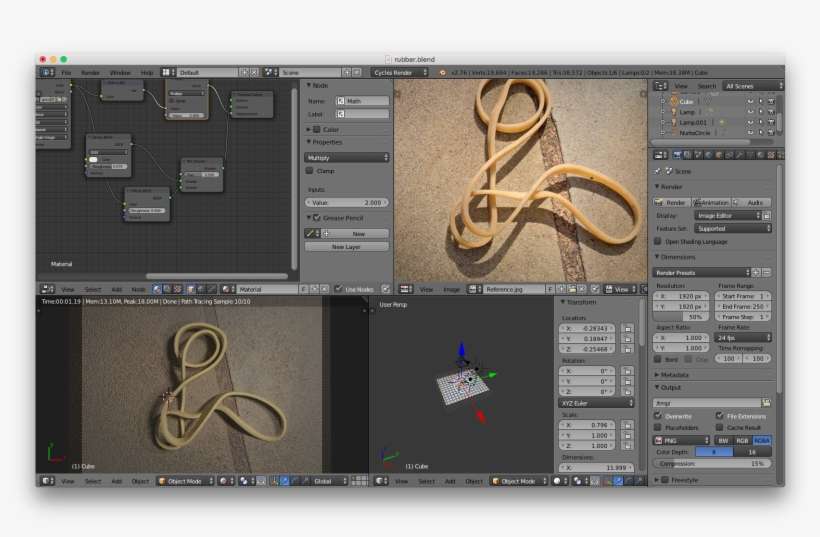This screenshot has width=820, height=537.
Task: Open left 3D viewport editor type icon
Action: (48, 481)
